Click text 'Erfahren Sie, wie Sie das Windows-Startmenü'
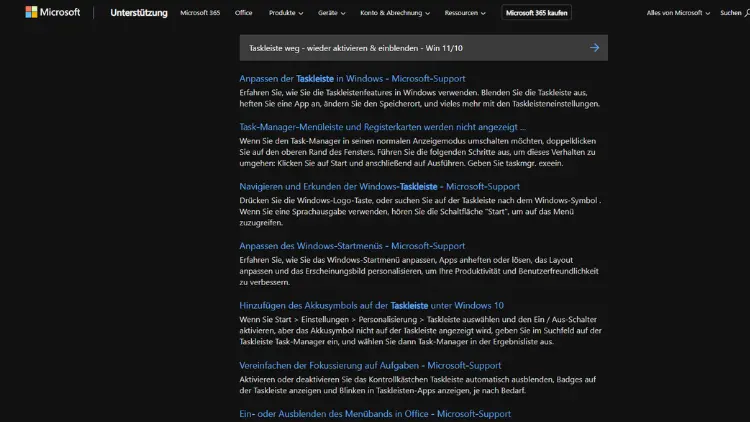This screenshot has width=750, height=422. pos(320,260)
